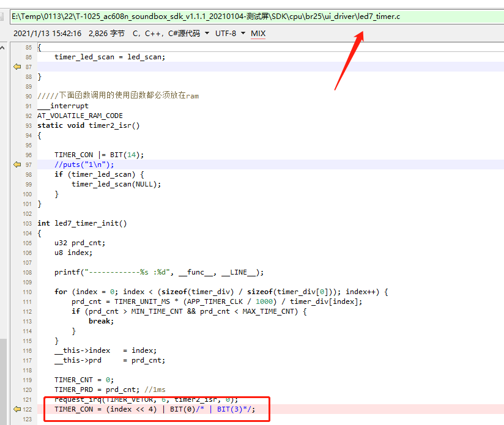
Task: Click the yellow arrow beside line 97
Action: (x=17, y=164)
